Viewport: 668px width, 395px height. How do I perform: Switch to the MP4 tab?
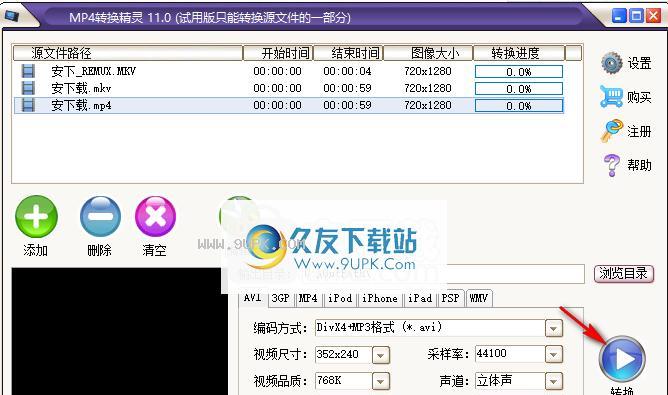tap(308, 298)
